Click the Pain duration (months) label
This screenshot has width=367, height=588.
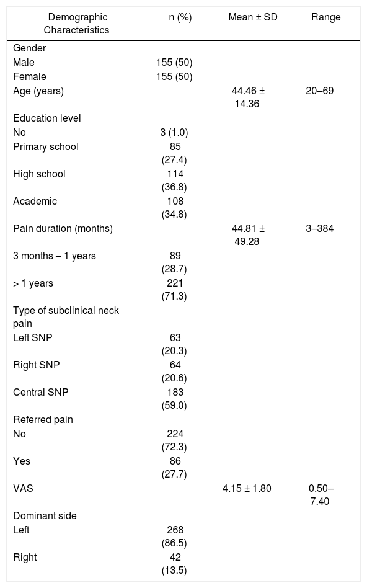pos(63,229)
